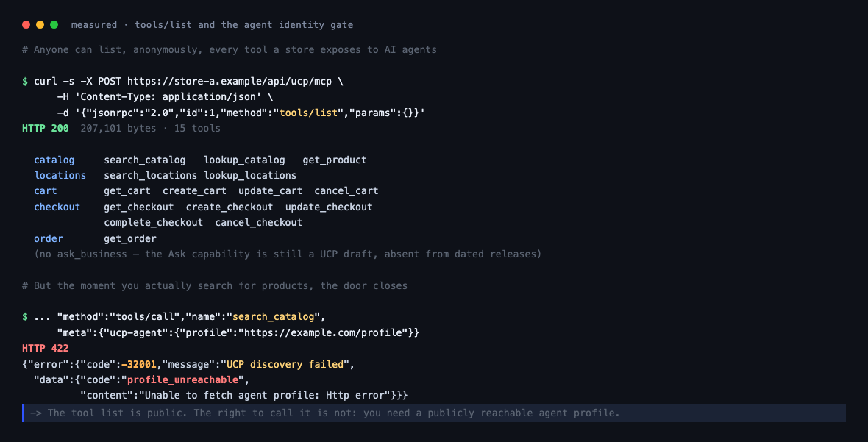Click the 'get_product' tool name

[335, 160]
